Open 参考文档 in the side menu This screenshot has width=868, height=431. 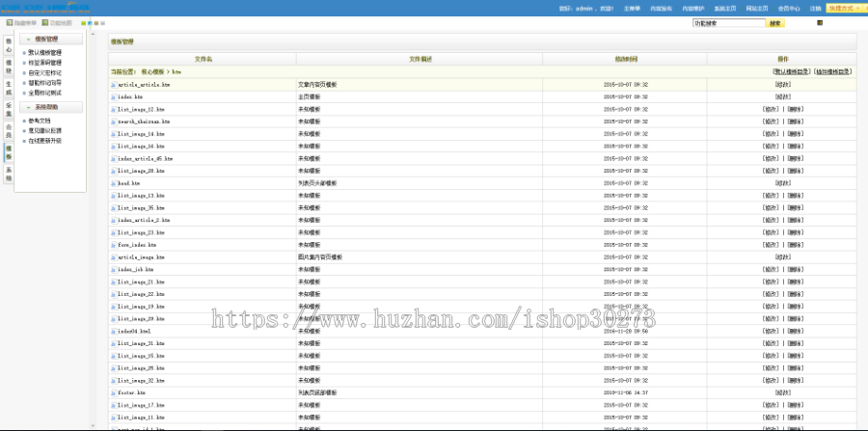40,121
